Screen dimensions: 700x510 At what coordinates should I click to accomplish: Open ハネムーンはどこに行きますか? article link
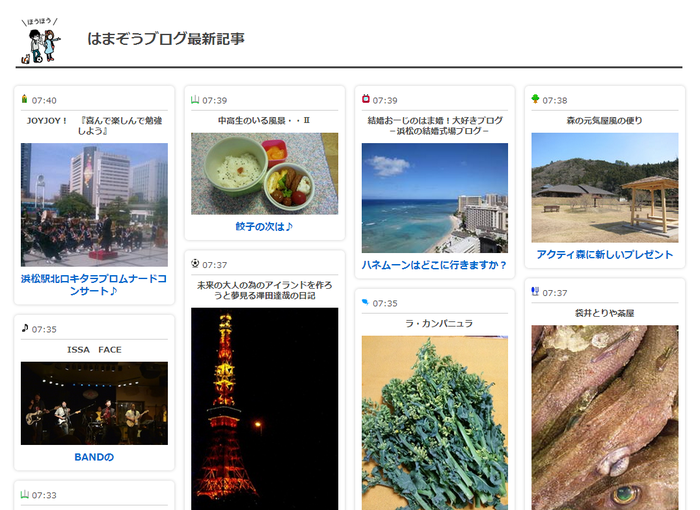coord(434,265)
